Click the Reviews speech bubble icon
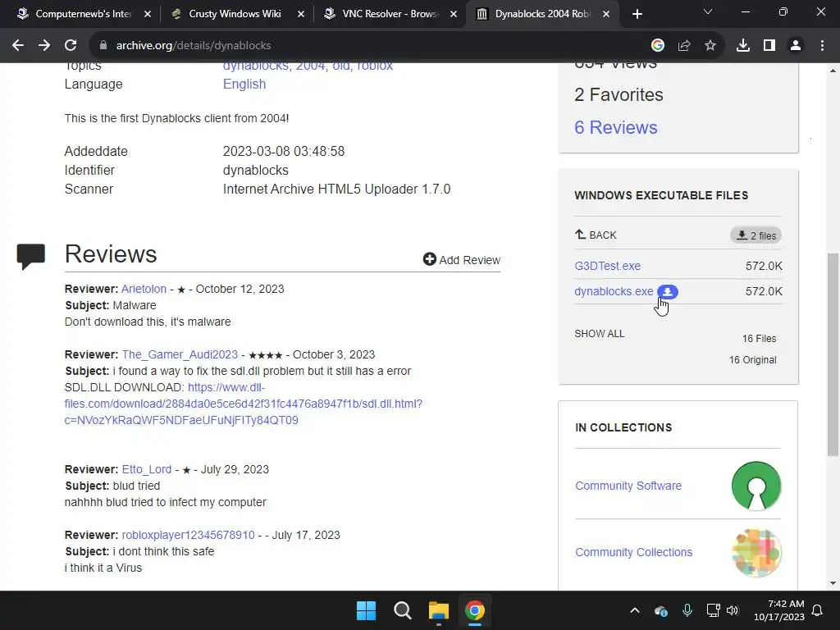This screenshot has height=630, width=840. 31,257
